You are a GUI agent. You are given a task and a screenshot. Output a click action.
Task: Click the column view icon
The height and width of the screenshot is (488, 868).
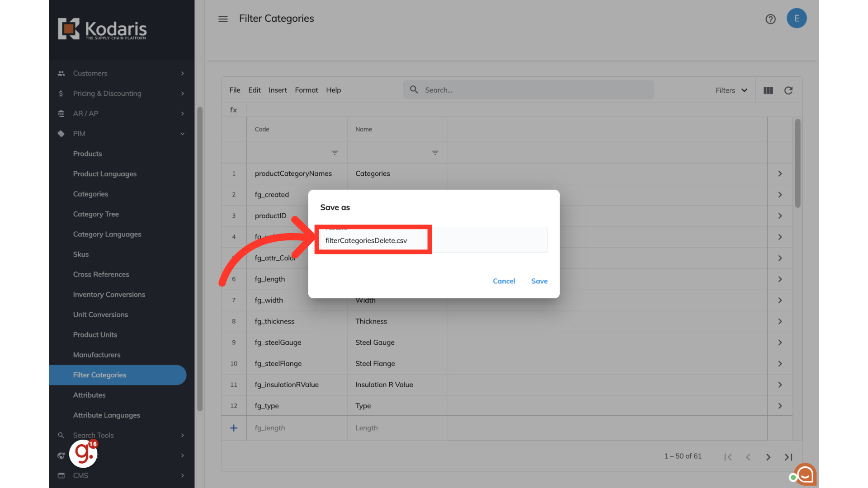coord(768,90)
